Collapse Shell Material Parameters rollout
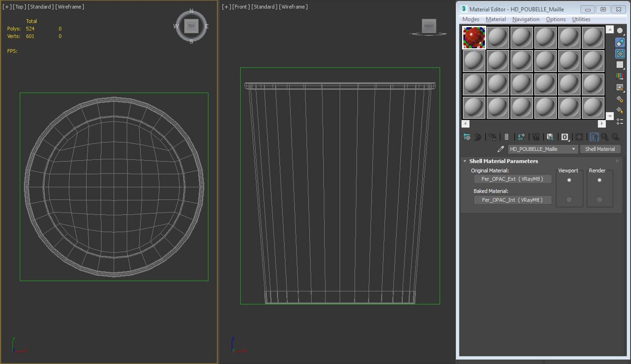 coord(465,161)
